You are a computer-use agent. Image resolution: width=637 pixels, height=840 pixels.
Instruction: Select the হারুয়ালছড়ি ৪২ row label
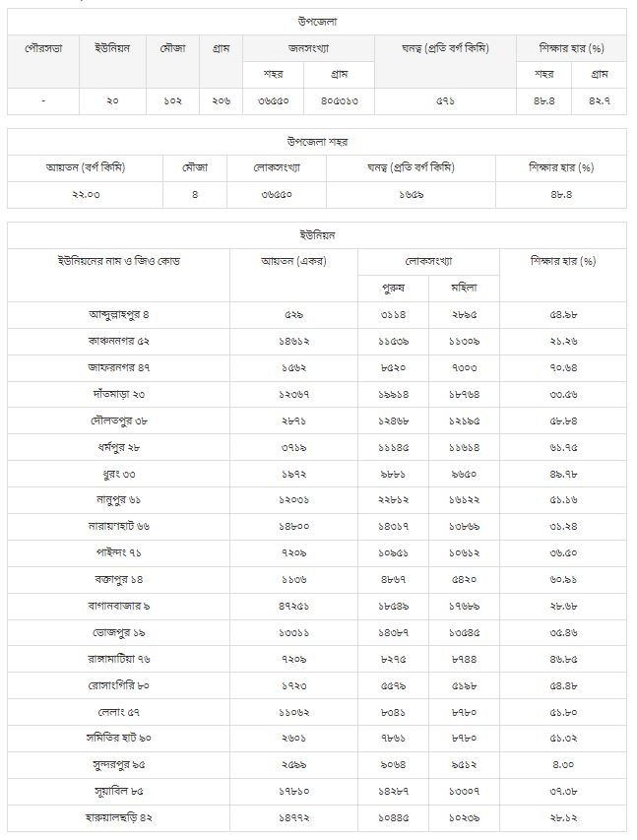tap(118, 817)
